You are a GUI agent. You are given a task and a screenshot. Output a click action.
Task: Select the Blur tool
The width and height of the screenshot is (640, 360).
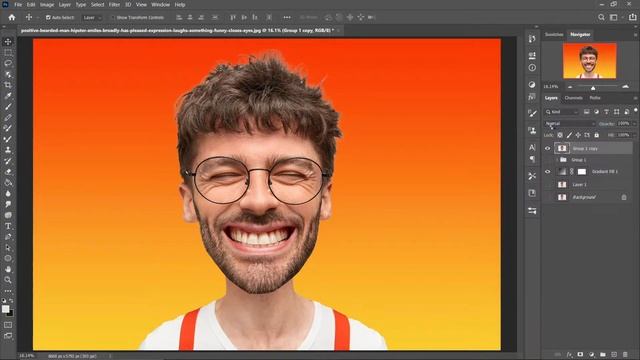pos(8,193)
